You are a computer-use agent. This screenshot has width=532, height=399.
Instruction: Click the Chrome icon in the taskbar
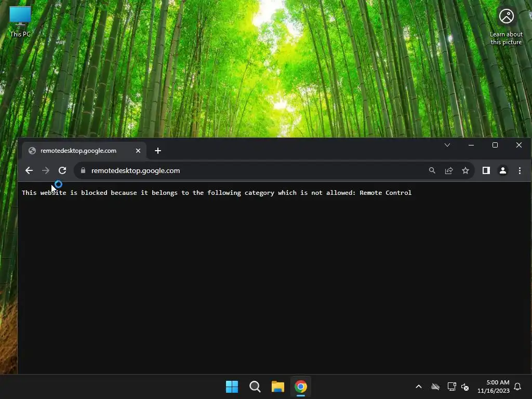[x=301, y=387]
